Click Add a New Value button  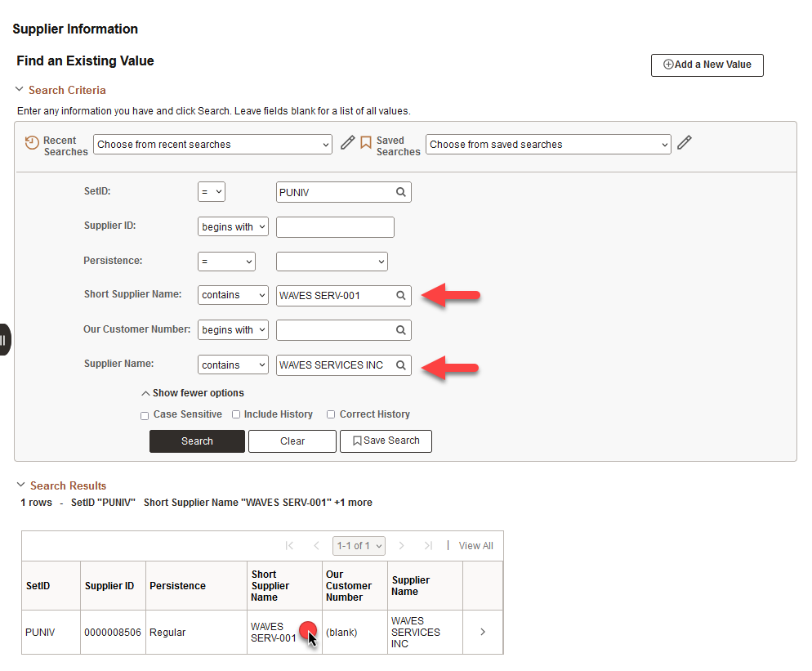pyautogui.click(x=707, y=65)
